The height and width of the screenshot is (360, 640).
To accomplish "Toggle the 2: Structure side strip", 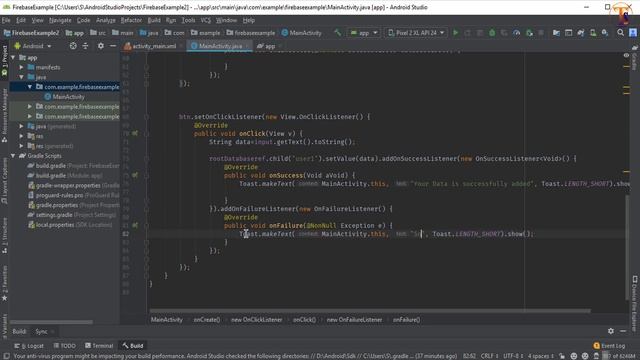I will [x=4, y=235].
